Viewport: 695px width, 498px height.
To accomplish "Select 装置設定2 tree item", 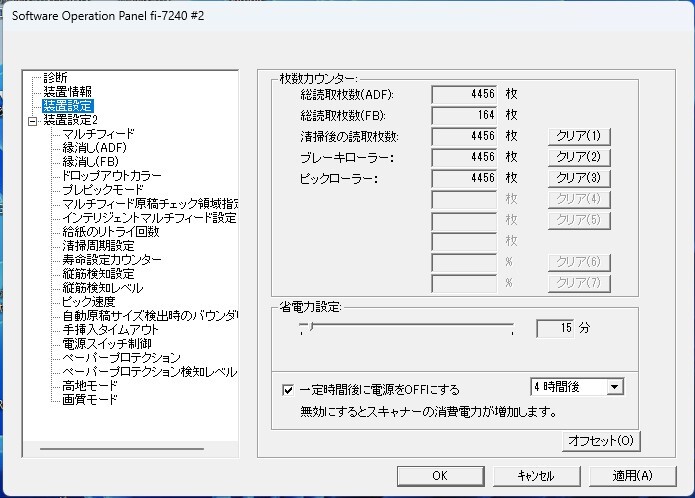I will coord(70,120).
